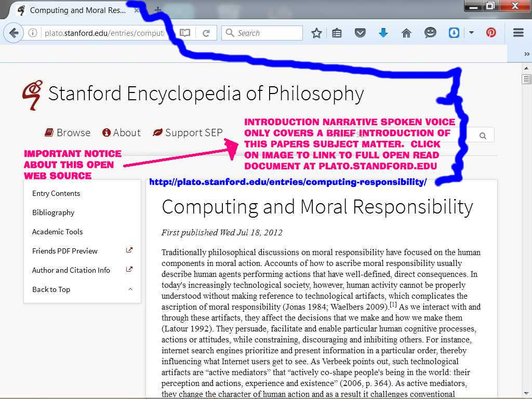Click Stanford Encyclopedia of Philosophy title
Screen dimensions: 532x399
(x=206, y=94)
